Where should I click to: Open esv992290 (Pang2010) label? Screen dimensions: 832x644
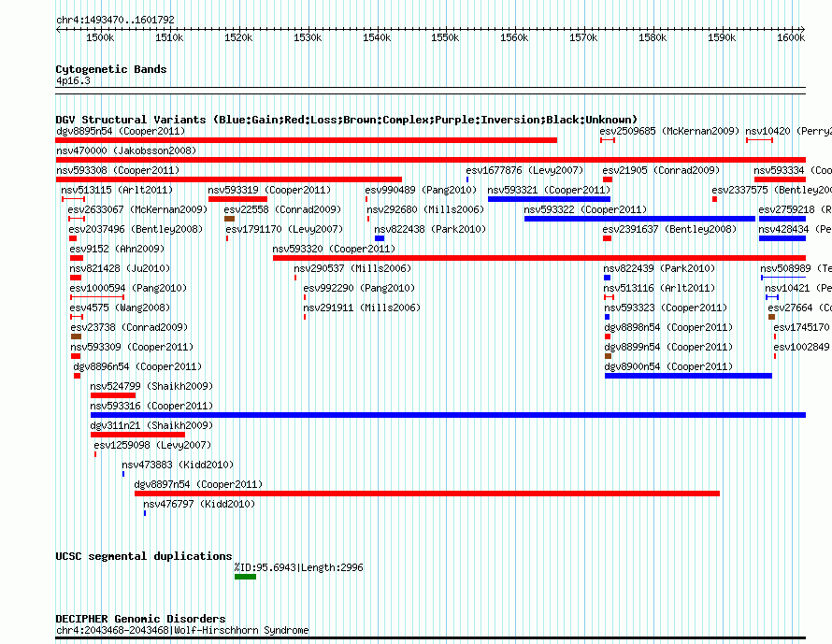coord(359,288)
